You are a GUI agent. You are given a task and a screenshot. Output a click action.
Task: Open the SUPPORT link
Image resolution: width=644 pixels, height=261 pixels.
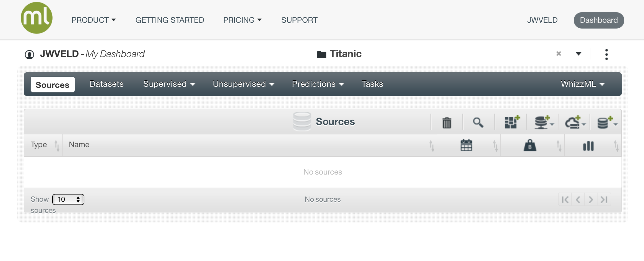[x=299, y=20]
